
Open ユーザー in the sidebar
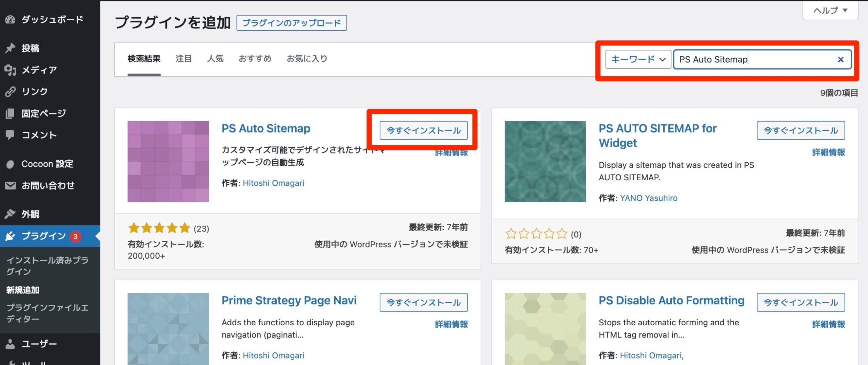[39, 344]
